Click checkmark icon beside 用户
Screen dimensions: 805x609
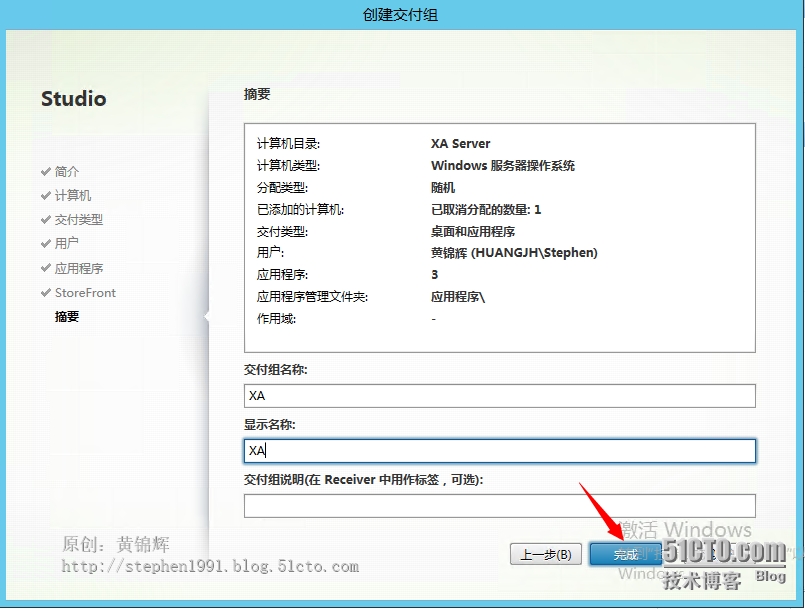(x=46, y=243)
